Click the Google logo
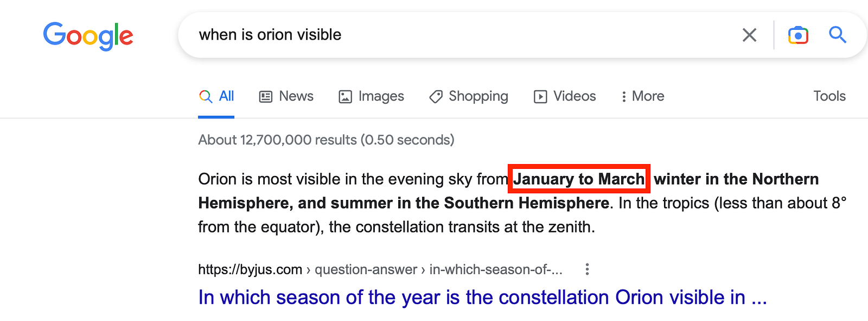The image size is (868, 321). (x=88, y=36)
